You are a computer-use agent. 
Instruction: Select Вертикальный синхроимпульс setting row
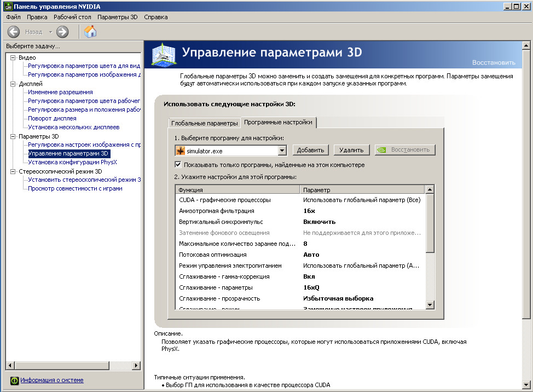coord(300,222)
